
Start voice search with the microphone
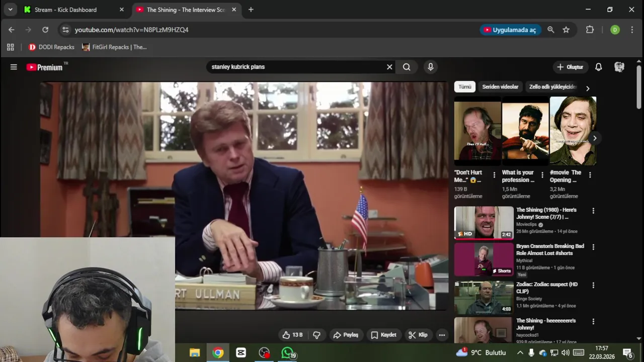(x=430, y=67)
